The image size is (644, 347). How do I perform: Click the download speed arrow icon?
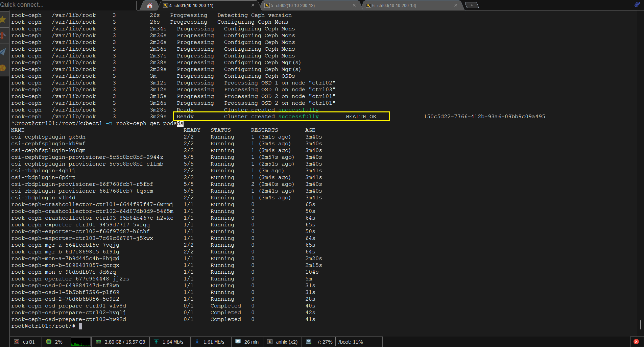tap(197, 342)
